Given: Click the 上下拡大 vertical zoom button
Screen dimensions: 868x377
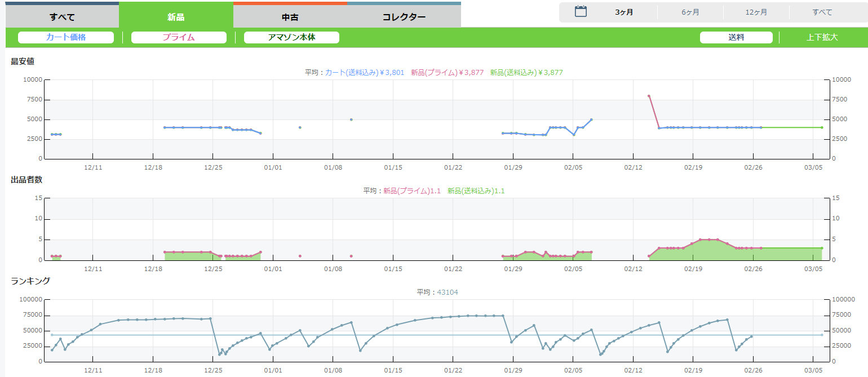Looking at the screenshot, I should tap(822, 38).
